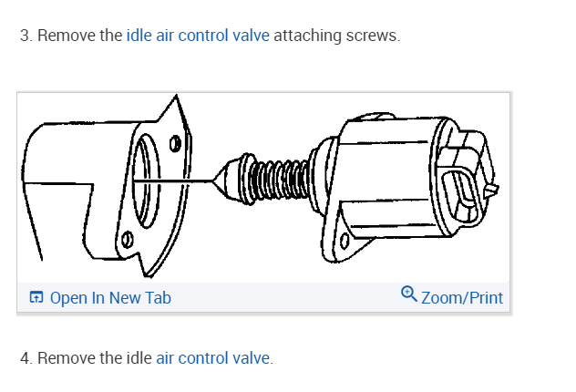Click the valve motor housing in the diagram
Screen dimensions: 576x392
(383, 173)
